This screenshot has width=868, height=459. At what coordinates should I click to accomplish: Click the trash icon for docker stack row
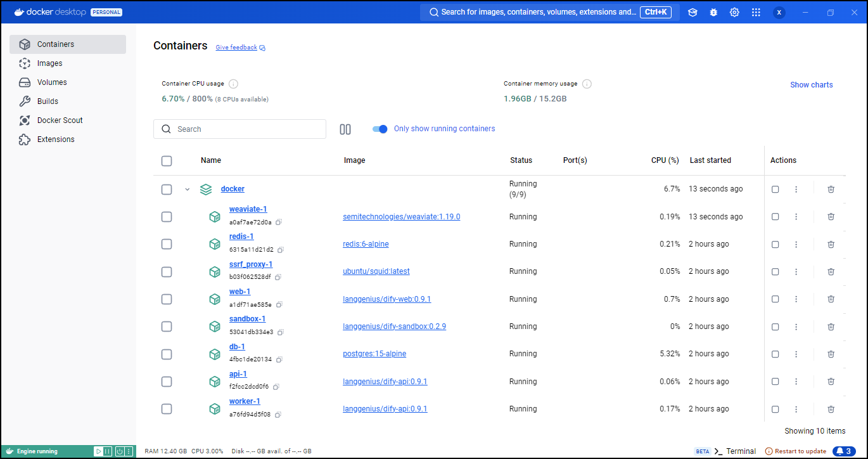(831, 189)
